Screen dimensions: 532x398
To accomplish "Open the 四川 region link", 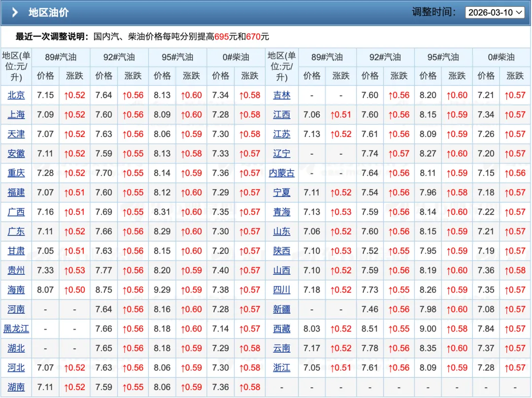I will 282,290.
